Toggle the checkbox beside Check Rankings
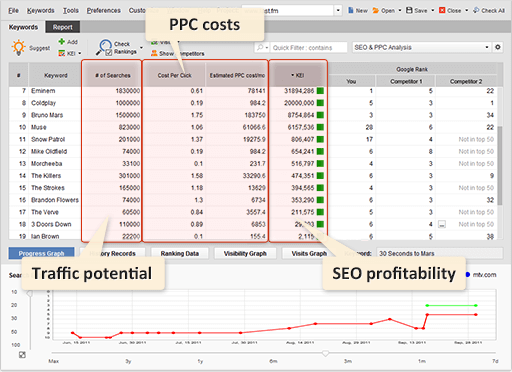Image resolution: width=512 pixels, height=372 pixels. tap(109, 52)
